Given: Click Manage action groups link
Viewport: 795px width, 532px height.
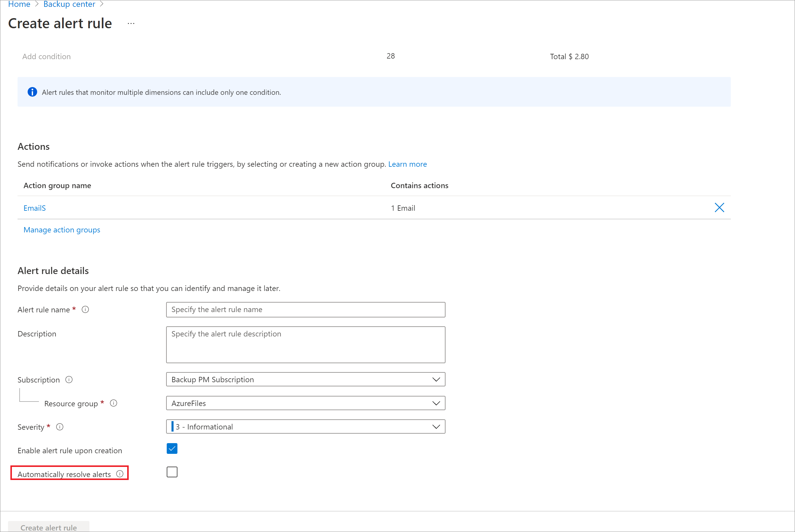Looking at the screenshot, I should 61,230.
